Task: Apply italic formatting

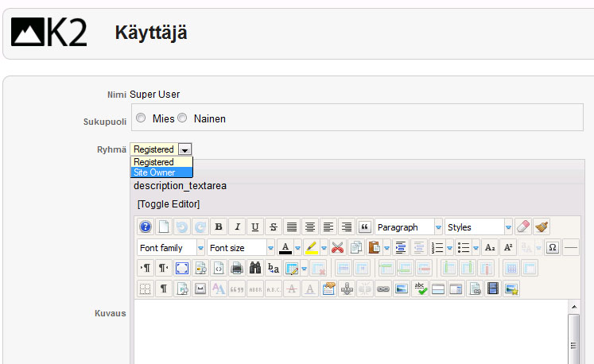Action: point(237,227)
